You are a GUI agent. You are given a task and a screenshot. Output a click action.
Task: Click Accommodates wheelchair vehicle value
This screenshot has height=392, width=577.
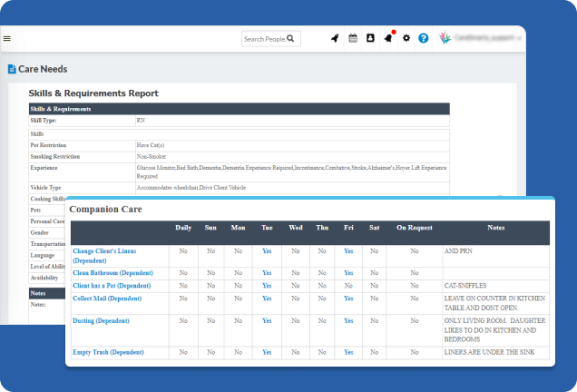click(x=191, y=188)
